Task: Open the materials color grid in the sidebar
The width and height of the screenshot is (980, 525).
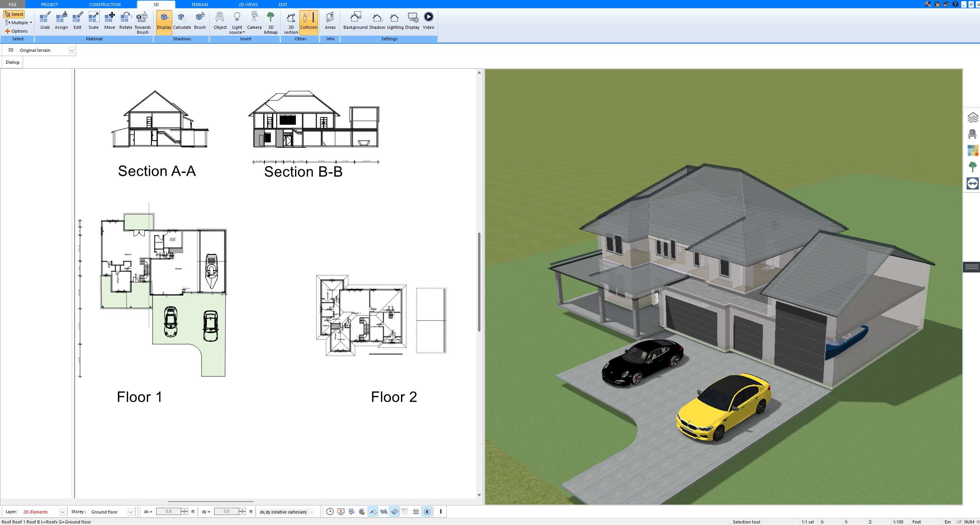Action: [x=973, y=150]
